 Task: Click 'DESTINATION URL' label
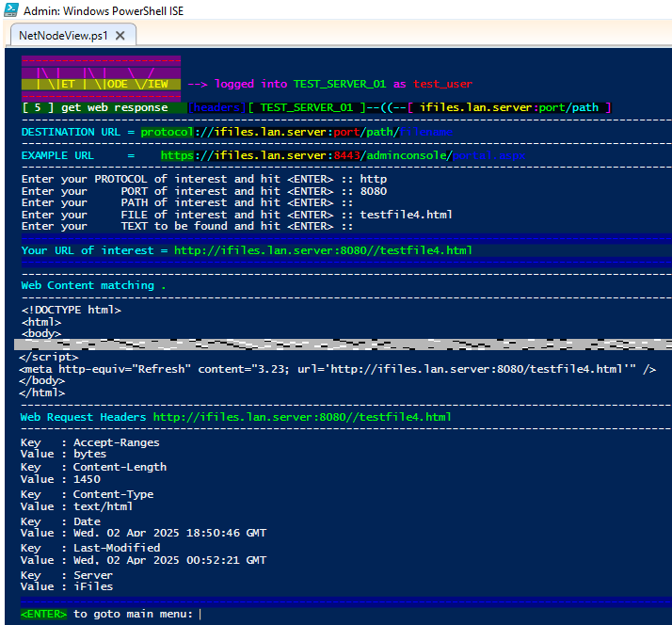[x=72, y=132]
